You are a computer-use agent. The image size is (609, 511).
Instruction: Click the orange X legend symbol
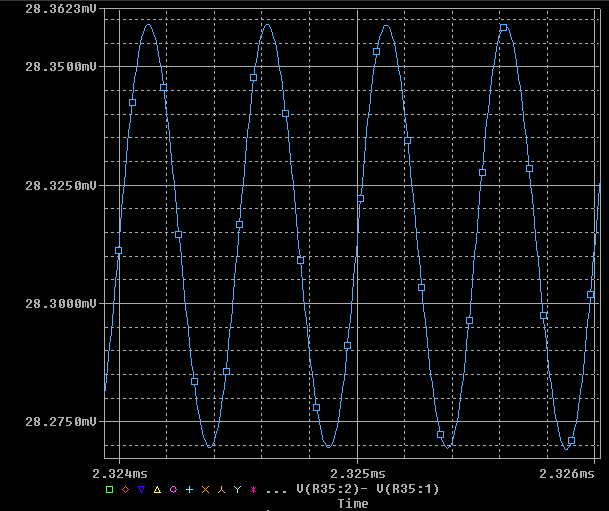pyautogui.click(x=205, y=489)
